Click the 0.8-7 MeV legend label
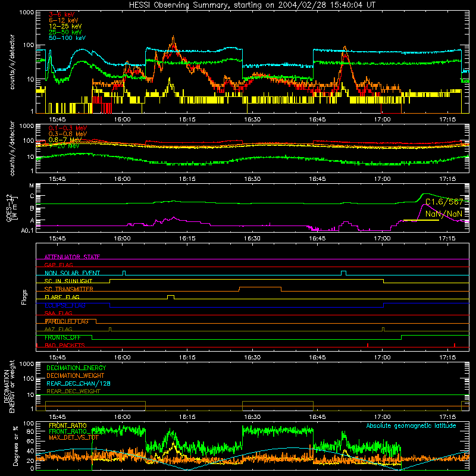 coord(65,140)
